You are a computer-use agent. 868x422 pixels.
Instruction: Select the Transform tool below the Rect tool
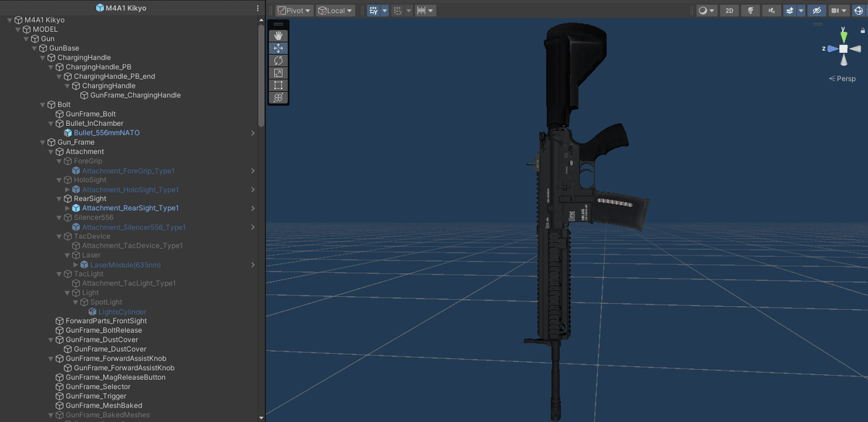pos(278,97)
